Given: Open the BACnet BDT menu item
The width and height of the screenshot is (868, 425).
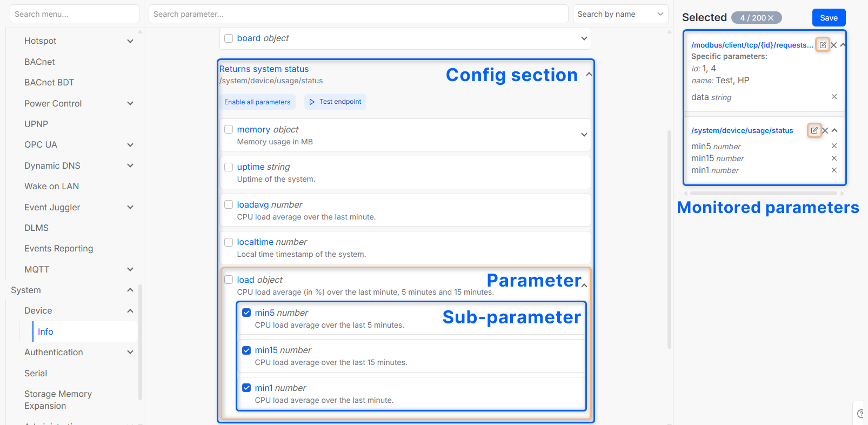Looking at the screenshot, I should click(49, 82).
